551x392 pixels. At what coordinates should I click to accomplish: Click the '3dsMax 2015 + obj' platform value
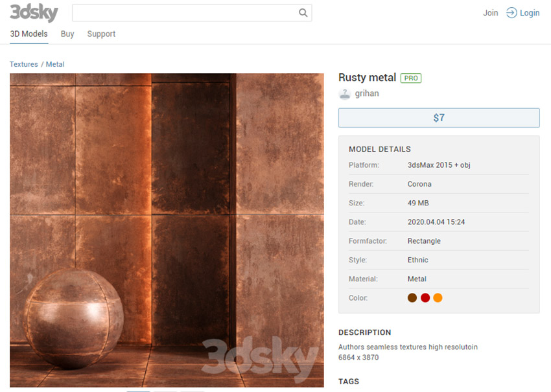pos(439,165)
